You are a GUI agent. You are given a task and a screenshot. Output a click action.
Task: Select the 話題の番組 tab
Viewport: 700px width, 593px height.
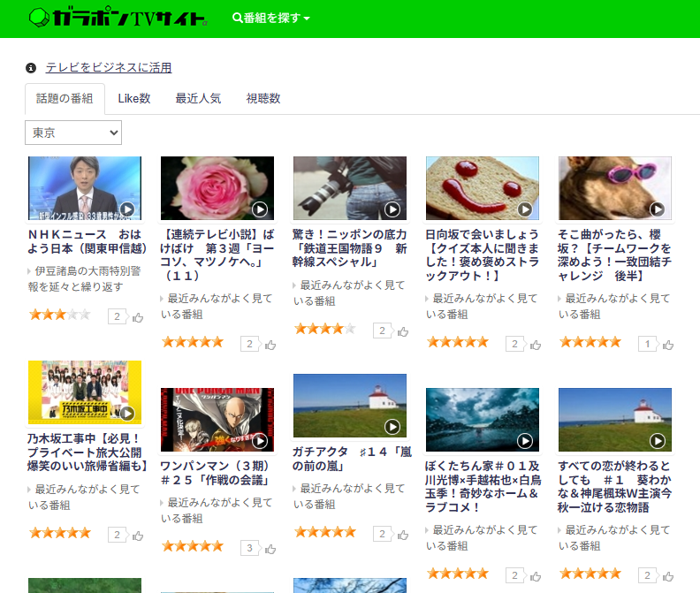click(x=65, y=98)
